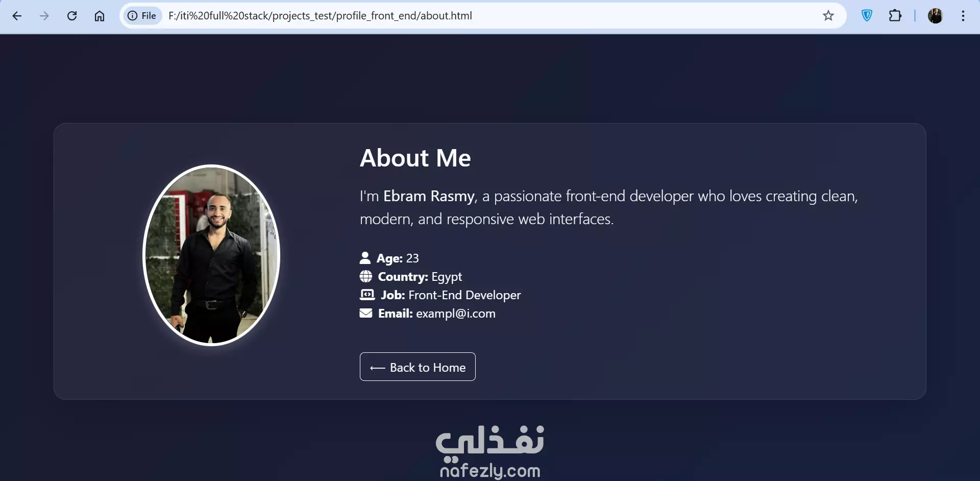The height and width of the screenshot is (481, 980).
Task: Click the exampl@i.com email text
Action: click(456, 314)
